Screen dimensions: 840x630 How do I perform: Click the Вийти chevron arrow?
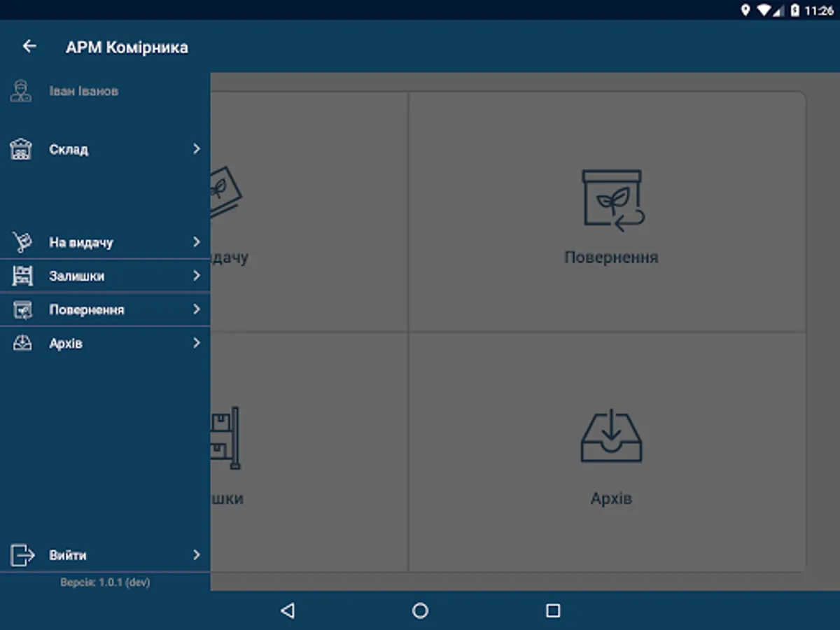[197, 555]
